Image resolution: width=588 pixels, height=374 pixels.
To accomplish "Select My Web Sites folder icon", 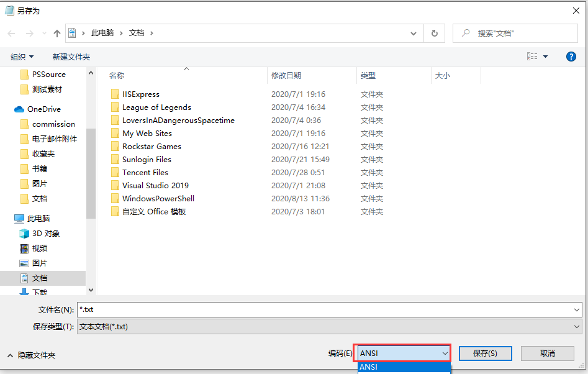I will 115,133.
